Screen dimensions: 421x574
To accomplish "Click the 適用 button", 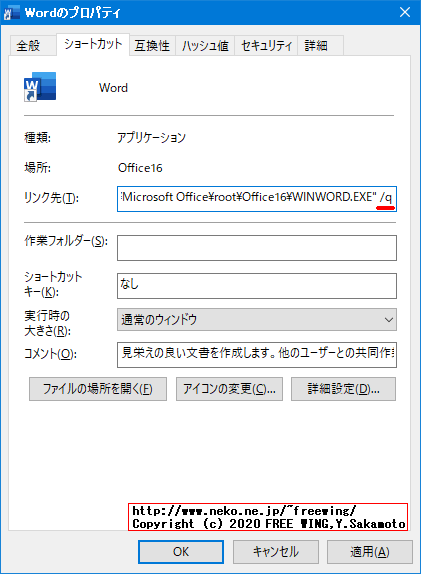I will tap(370, 552).
